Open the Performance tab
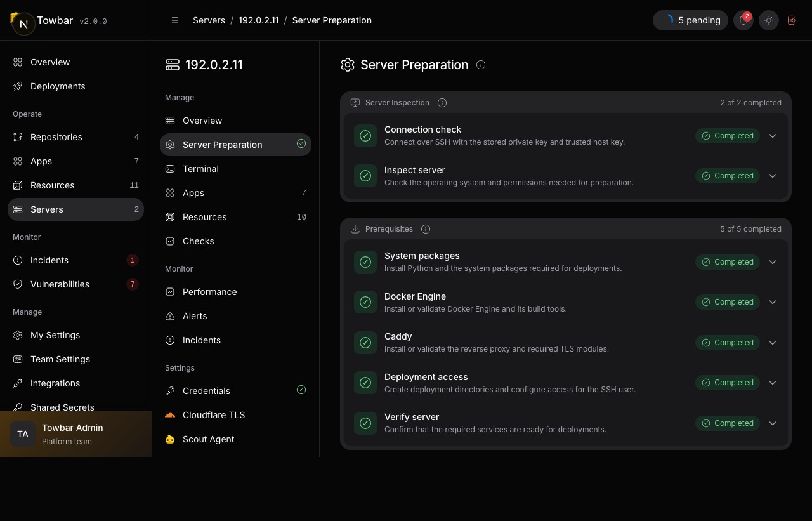 point(235,292)
